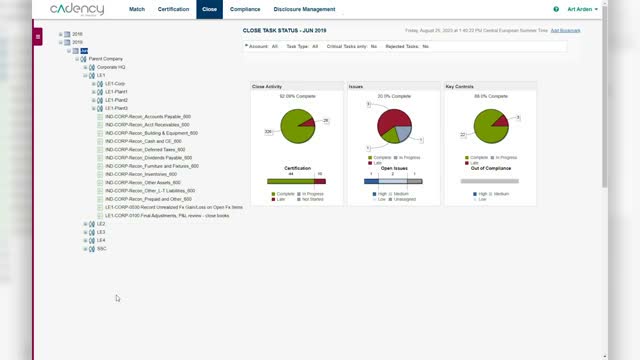Image resolution: width=640 pixels, height=360 pixels.
Task: Open Record Unrealized Fx Gain/Loss task
Action: (174, 207)
